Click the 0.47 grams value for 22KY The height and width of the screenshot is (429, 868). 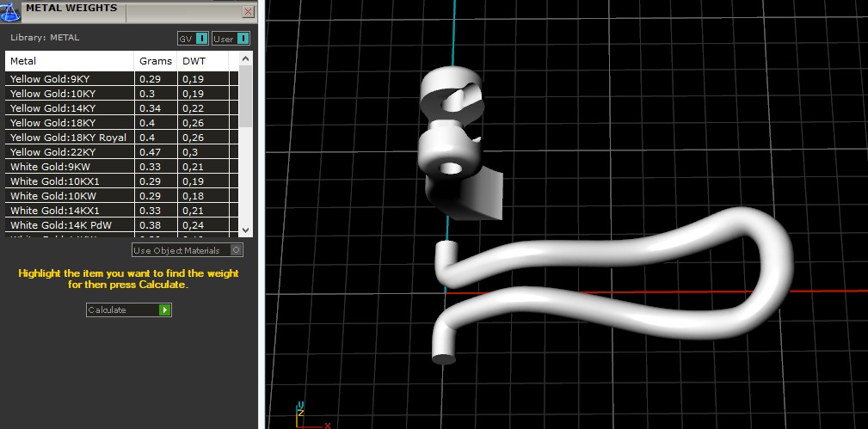(150, 151)
